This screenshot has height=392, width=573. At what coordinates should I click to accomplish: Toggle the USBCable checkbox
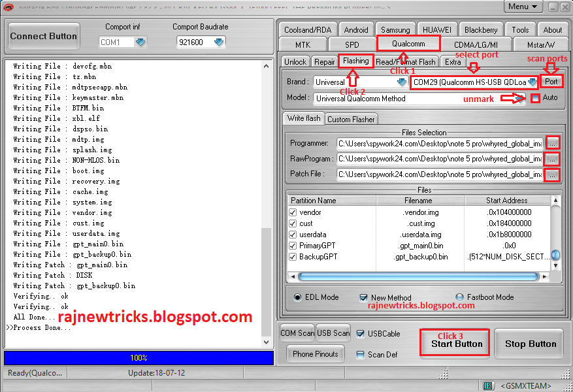click(x=360, y=334)
